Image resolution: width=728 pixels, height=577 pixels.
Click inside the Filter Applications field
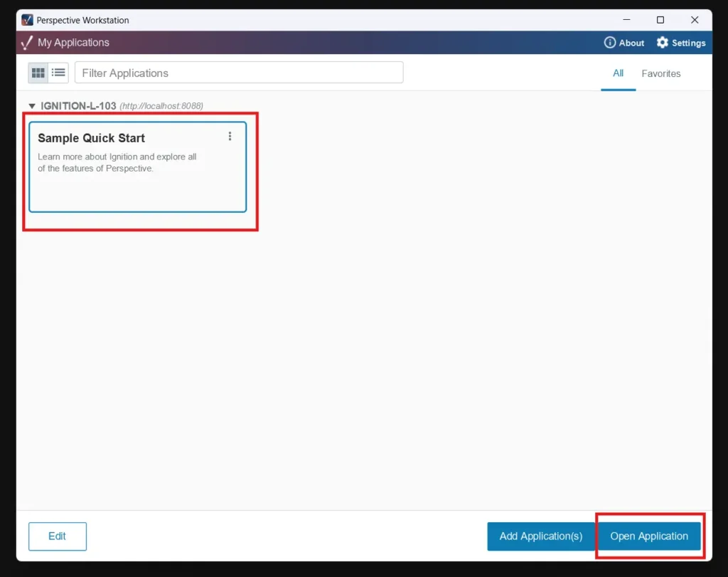click(239, 72)
